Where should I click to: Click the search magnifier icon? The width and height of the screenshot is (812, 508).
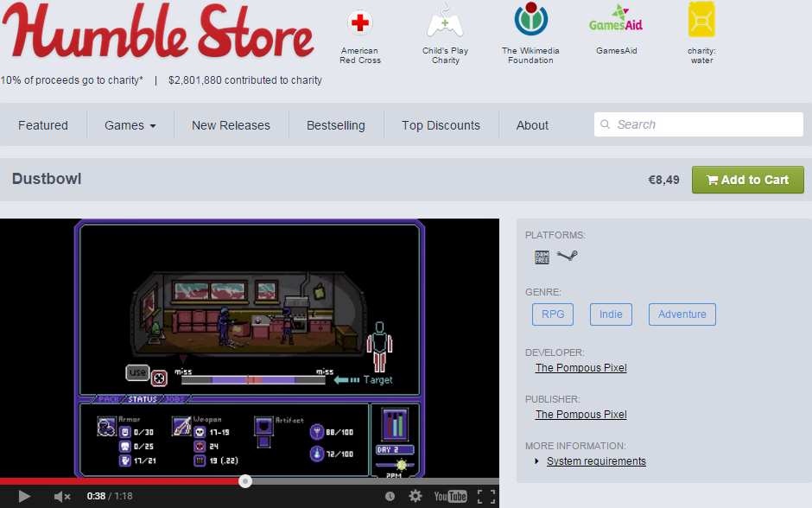point(605,124)
